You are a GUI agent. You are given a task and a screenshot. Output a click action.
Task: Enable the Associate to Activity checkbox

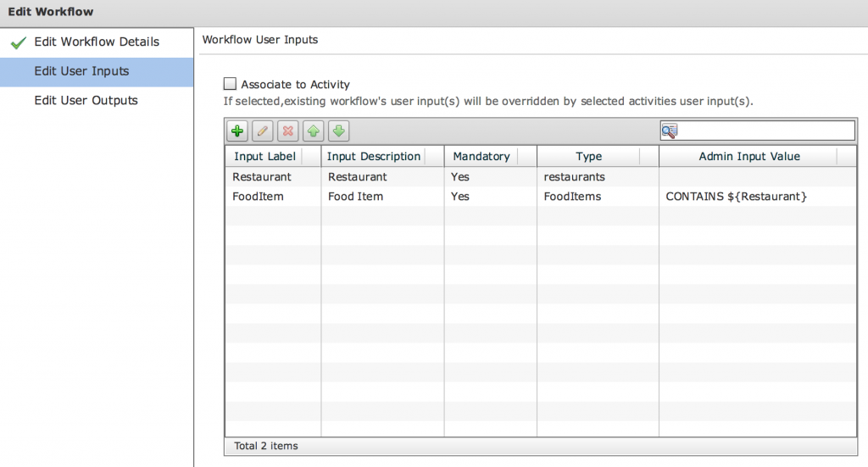point(230,84)
